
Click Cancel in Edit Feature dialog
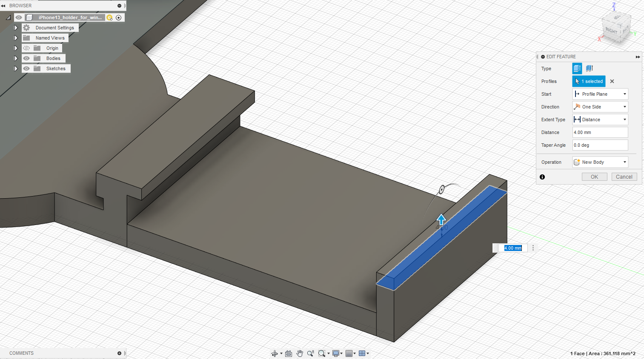point(624,177)
